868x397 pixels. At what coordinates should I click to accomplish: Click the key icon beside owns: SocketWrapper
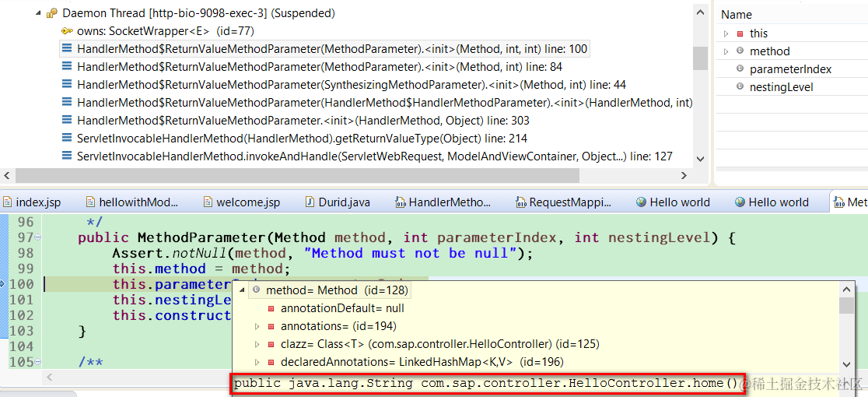coord(67,31)
